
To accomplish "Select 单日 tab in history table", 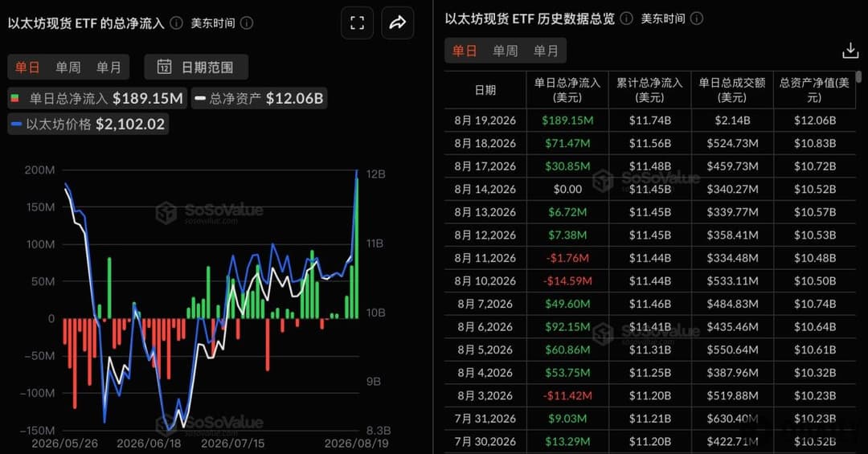I will pyautogui.click(x=465, y=51).
